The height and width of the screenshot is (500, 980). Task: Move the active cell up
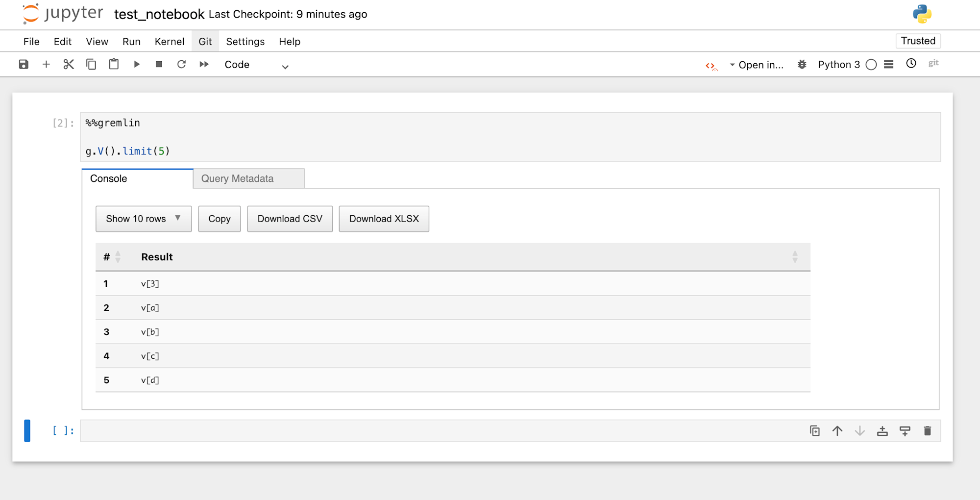coord(837,431)
